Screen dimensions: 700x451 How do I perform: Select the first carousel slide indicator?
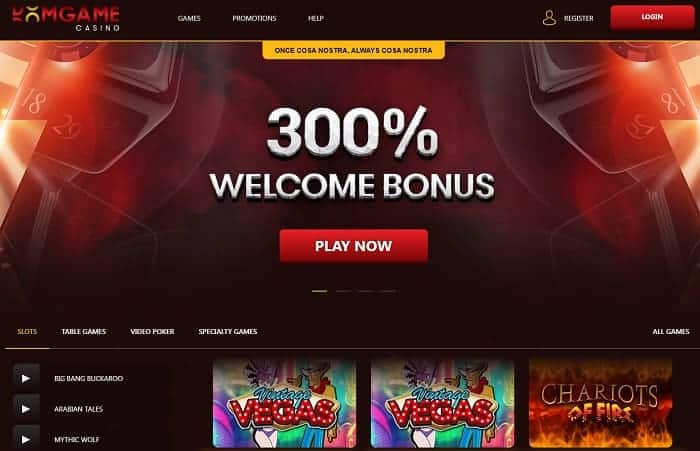pos(319,291)
